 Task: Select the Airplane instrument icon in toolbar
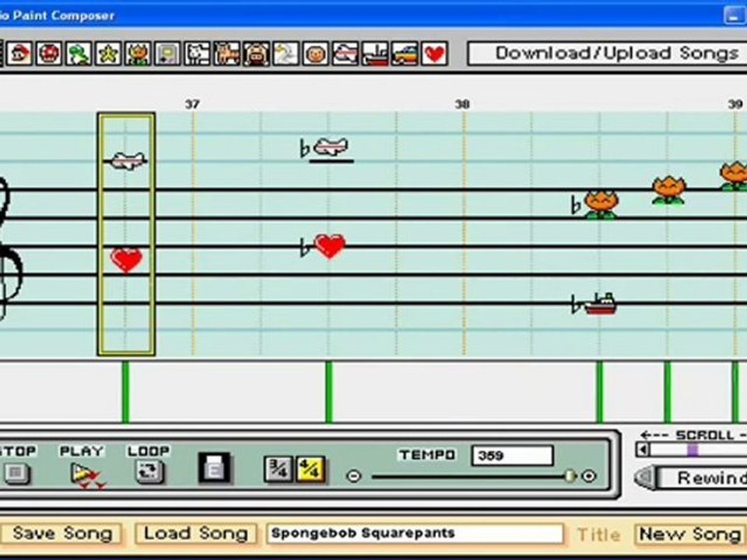click(345, 54)
